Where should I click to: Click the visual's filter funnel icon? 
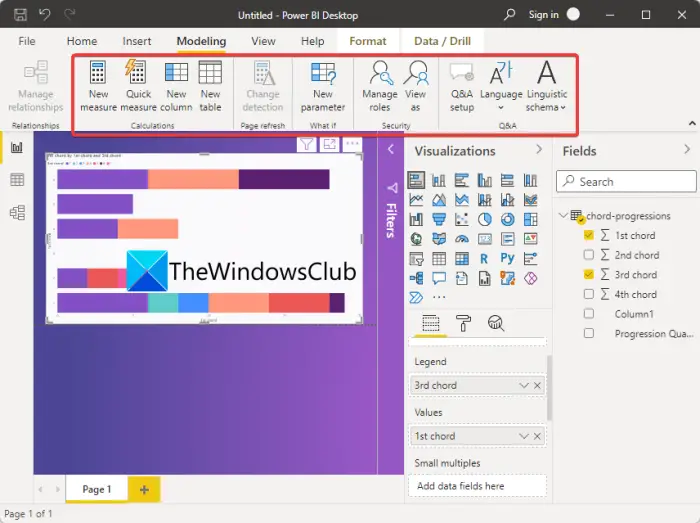(307, 144)
